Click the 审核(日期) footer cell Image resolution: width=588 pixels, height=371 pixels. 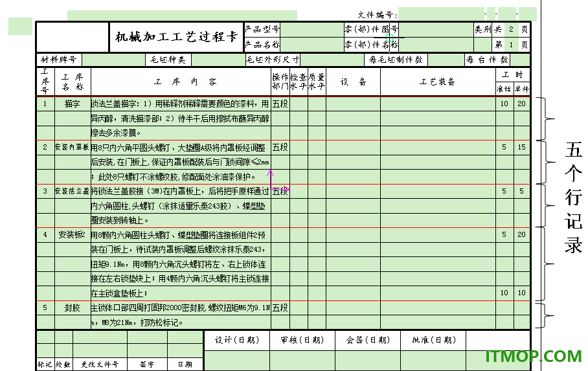point(302,340)
